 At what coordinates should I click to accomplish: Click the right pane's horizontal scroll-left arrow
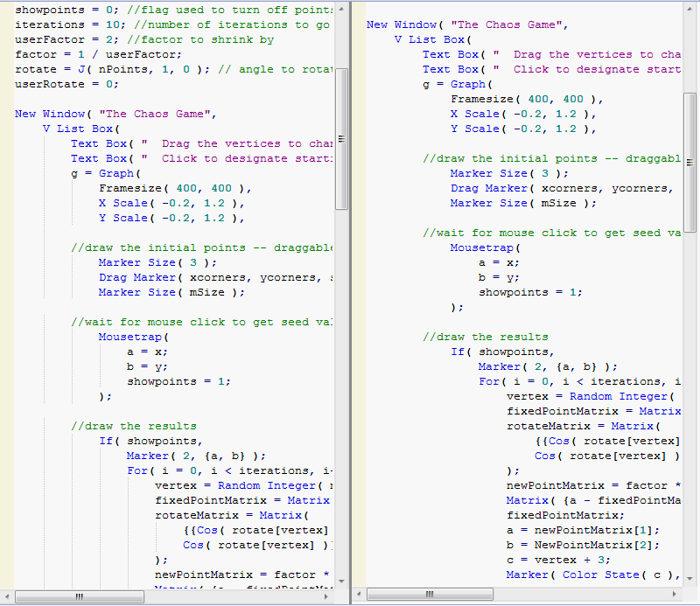click(x=359, y=594)
